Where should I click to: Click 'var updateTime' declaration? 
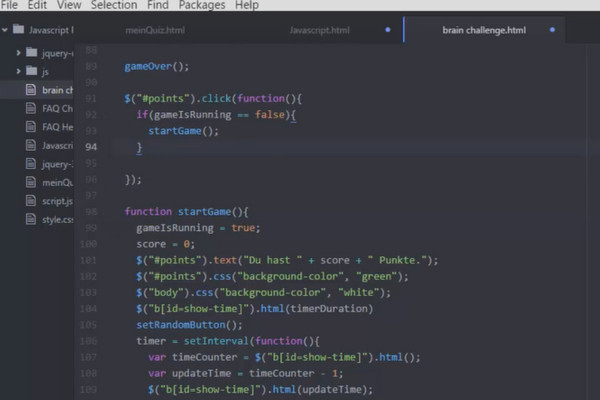click(x=189, y=373)
